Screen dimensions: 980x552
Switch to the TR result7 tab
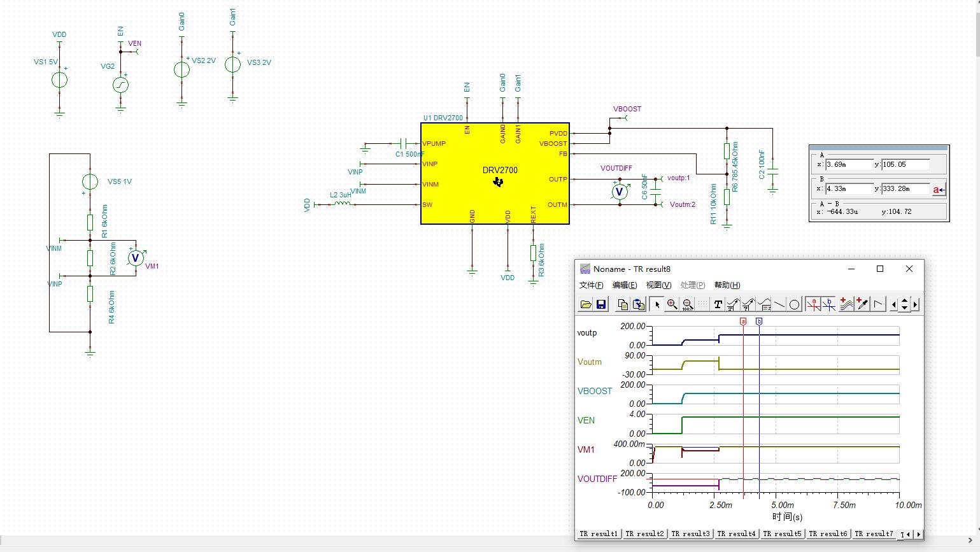(x=874, y=534)
